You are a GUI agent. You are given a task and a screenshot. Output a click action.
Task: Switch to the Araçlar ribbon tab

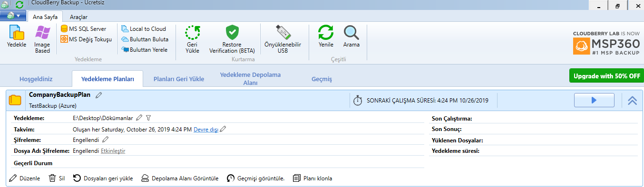tap(78, 17)
